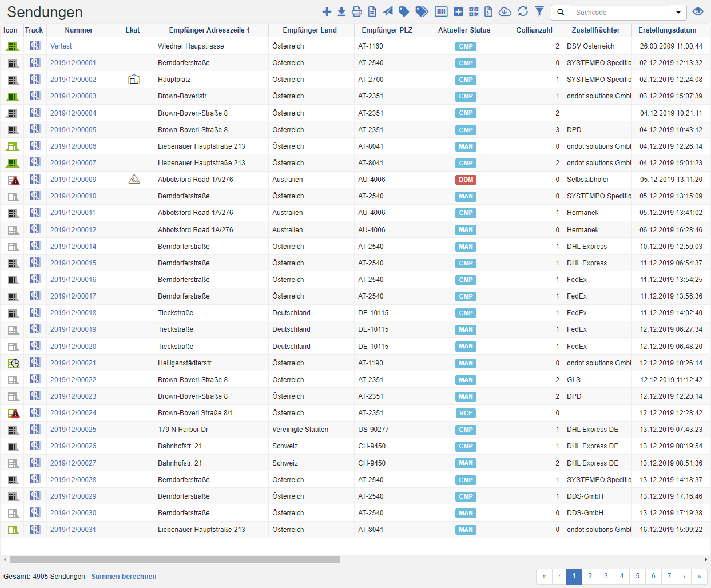Open shipment 2019/12/00024 link
Viewport: 711px width, 588px height.
(x=73, y=413)
